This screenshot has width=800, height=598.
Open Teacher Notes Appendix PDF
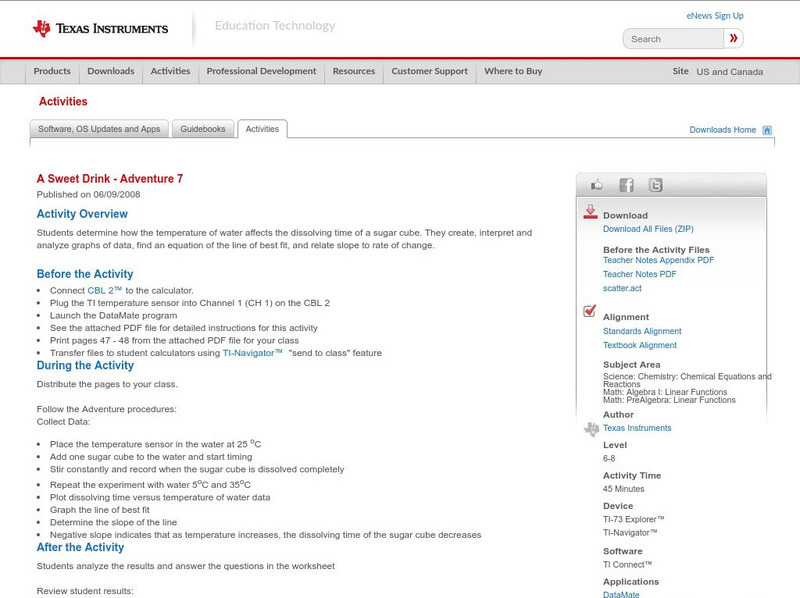point(658,260)
